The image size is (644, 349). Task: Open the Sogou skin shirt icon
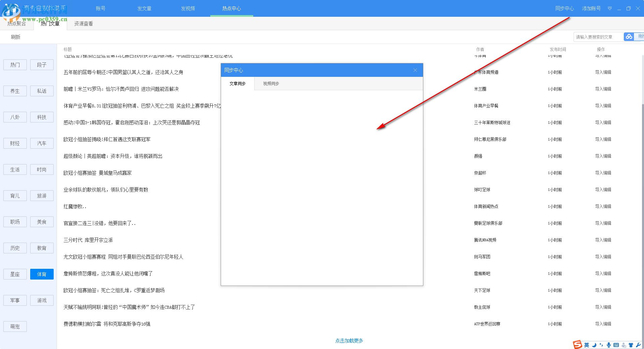tap(631, 345)
